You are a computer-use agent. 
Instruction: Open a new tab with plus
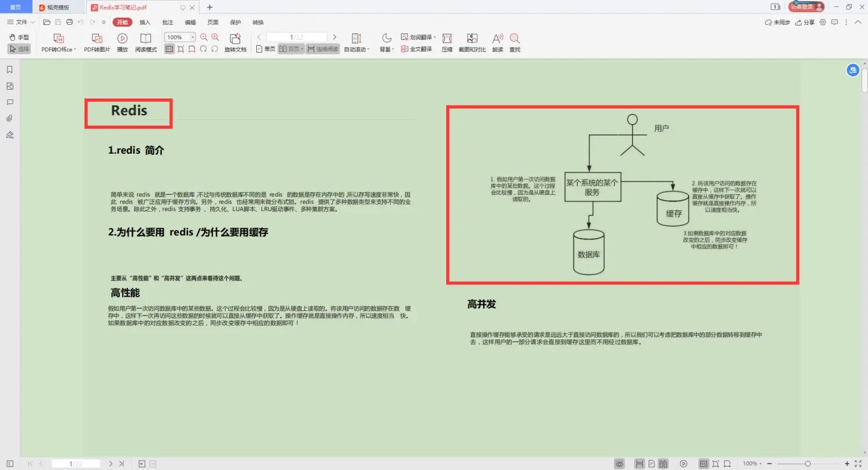(209, 7)
